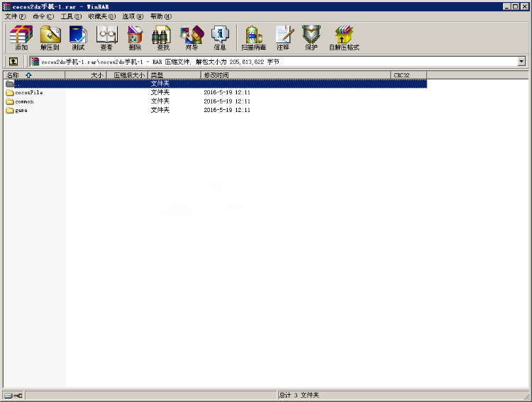Open the 查看 (View) toolbar icon
532x402 pixels.
[106, 38]
